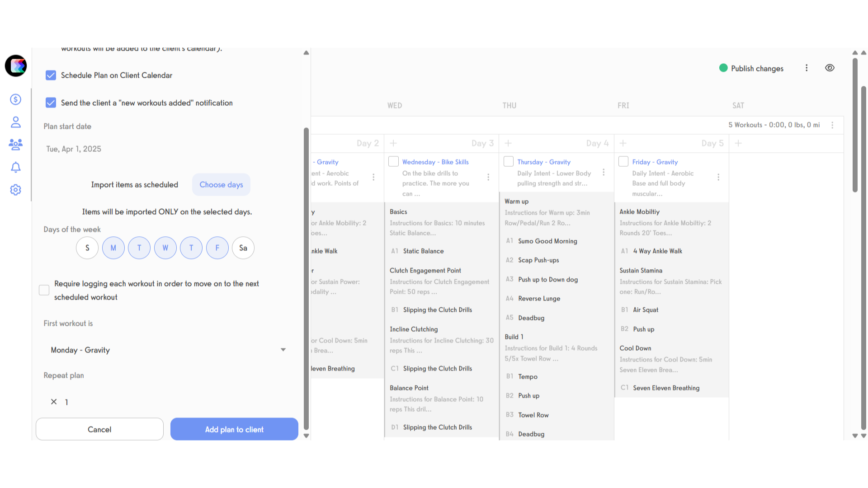
Task: Toggle Friday in days of the week
Action: (x=217, y=248)
